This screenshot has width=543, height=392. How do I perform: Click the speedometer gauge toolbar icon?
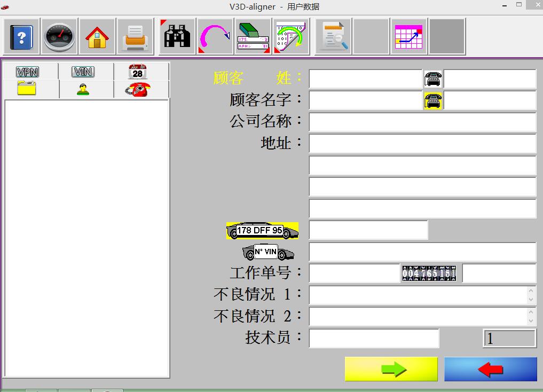[x=59, y=37]
